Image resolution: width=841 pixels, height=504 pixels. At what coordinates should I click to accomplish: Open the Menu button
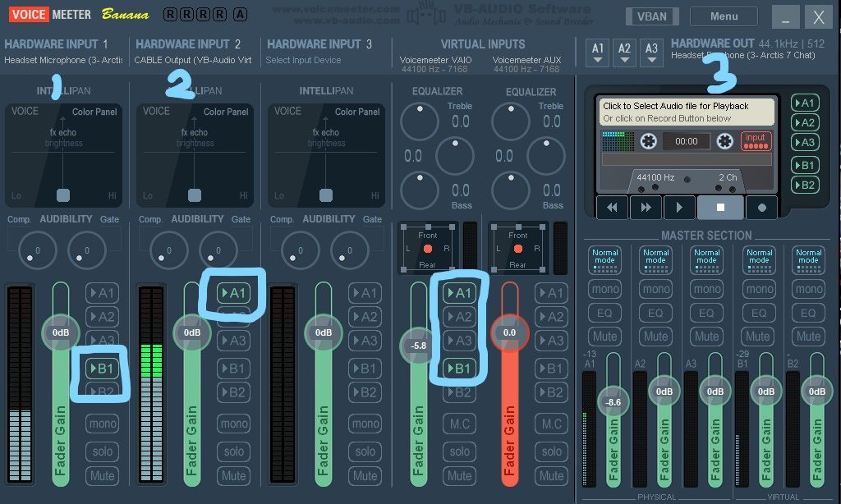pos(724,16)
